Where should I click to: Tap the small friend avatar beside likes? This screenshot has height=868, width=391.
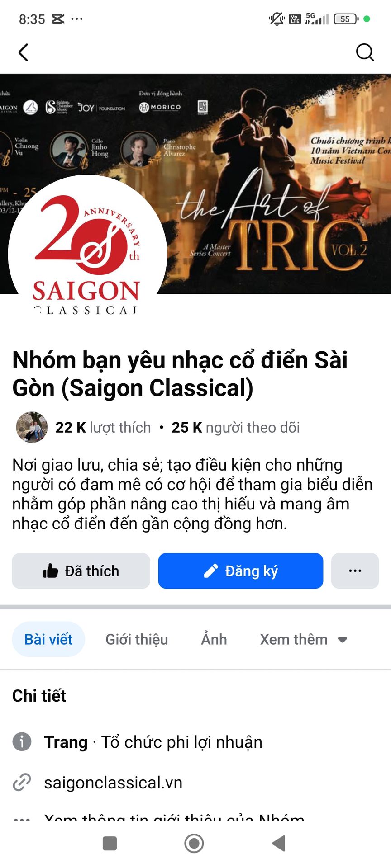(32, 427)
